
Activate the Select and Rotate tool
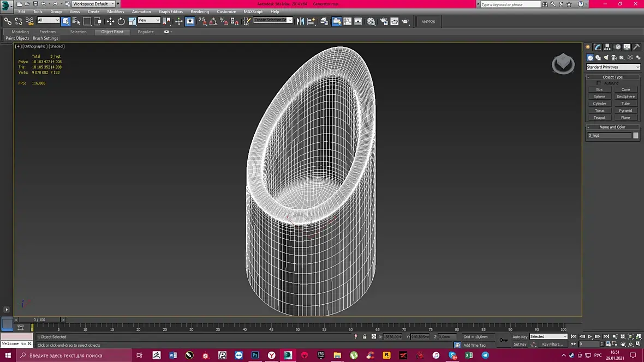click(121, 21)
